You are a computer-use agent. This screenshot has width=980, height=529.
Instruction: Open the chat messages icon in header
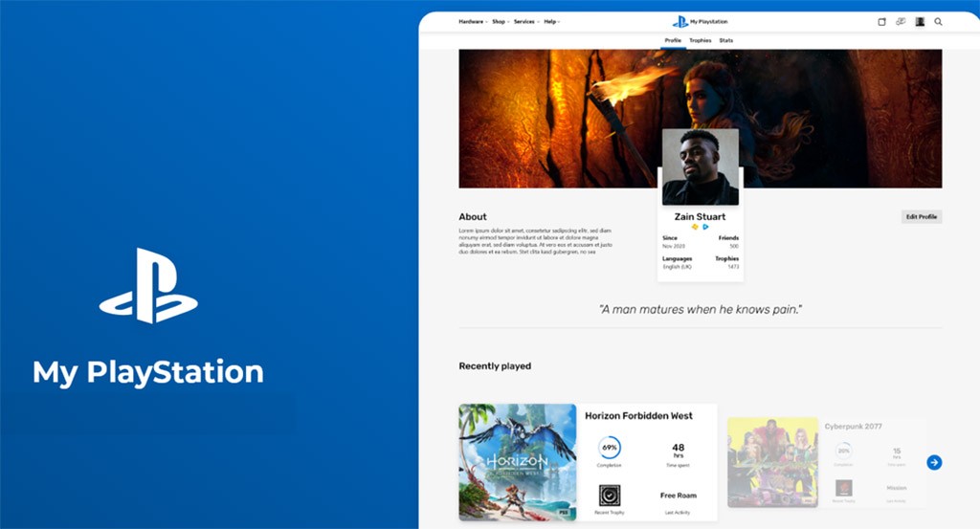point(901,21)
